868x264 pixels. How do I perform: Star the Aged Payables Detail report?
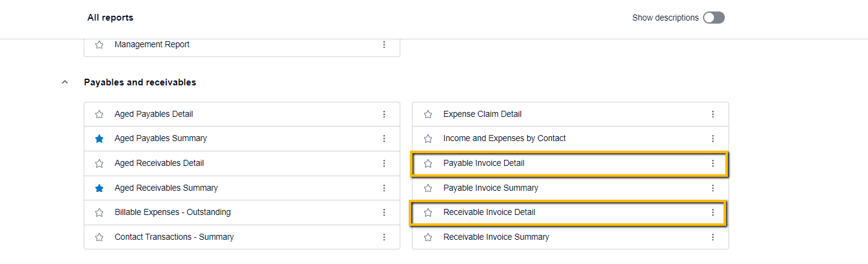(x=99, y=114)
